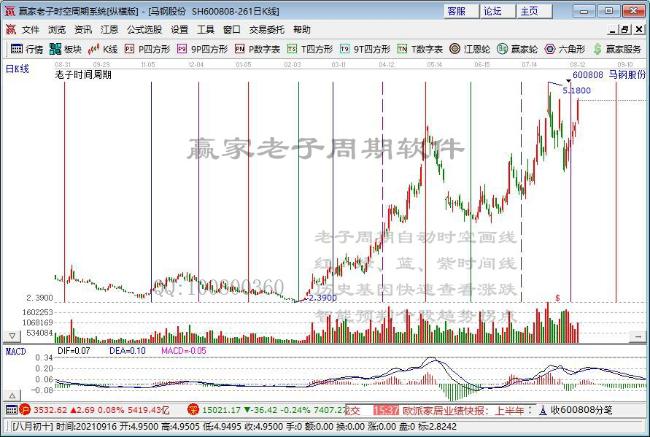Screen dimensions: 650x437
Task: Open the 行情 quotes toolbar icon
Action: click(27, 49)
